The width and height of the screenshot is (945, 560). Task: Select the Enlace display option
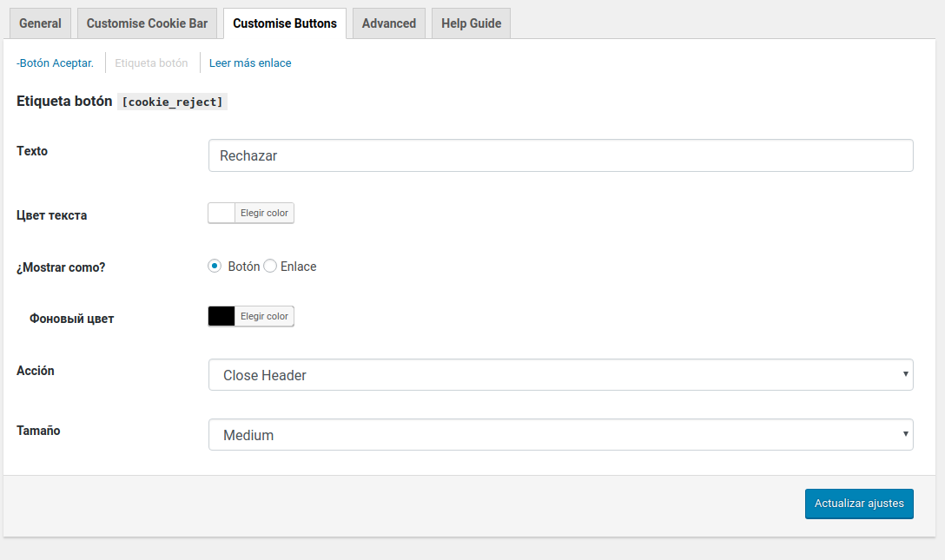(269, 266)
